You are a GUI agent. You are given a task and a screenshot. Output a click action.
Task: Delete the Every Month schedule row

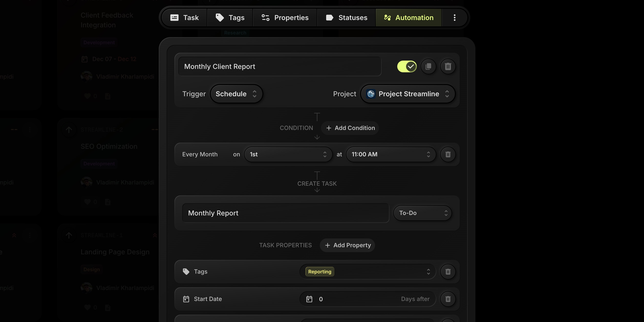point(448,154)
